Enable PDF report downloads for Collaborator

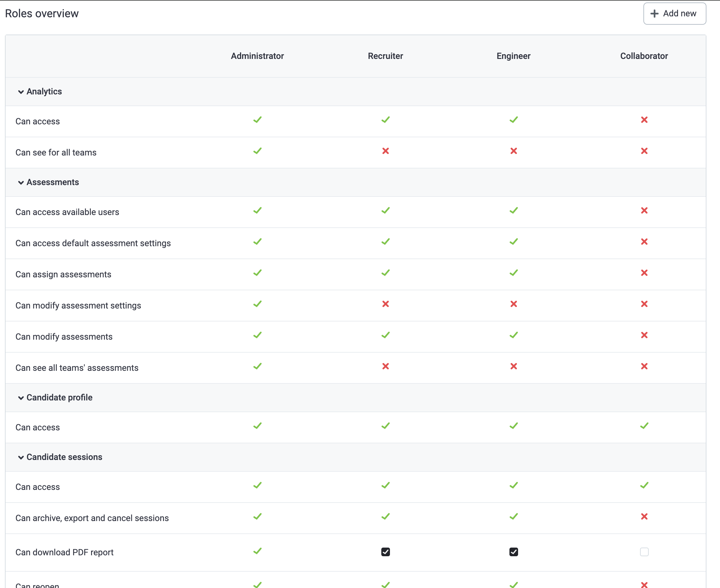[644, 552]
